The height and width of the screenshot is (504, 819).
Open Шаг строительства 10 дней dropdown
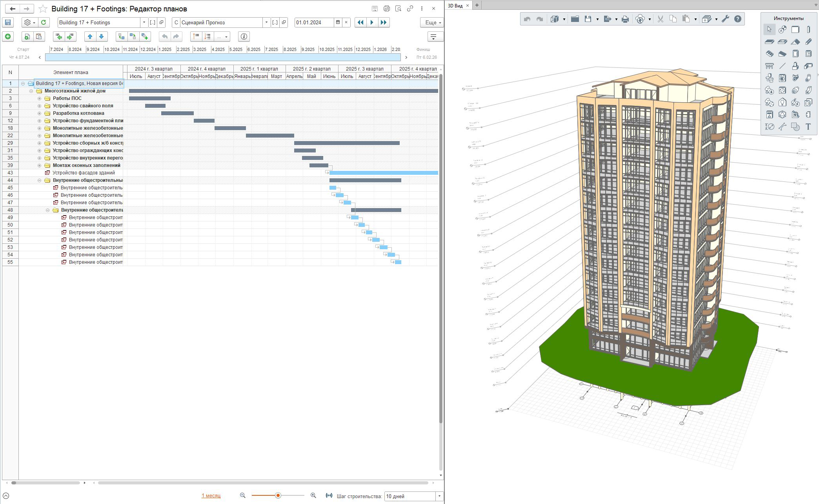(439, 496)
